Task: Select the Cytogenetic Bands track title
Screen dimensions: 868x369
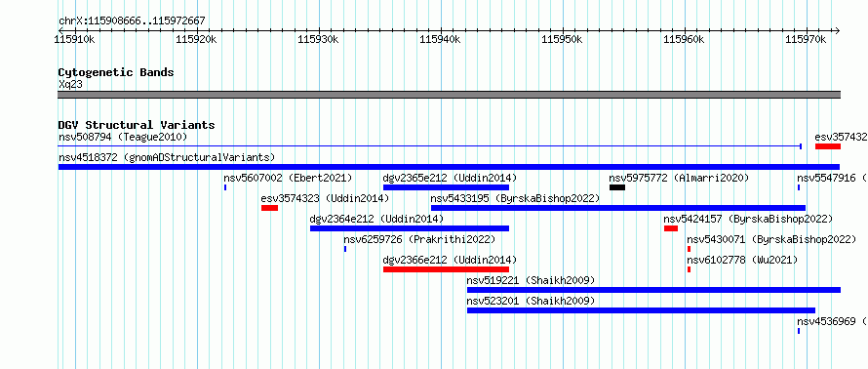Action: point(116,72)
